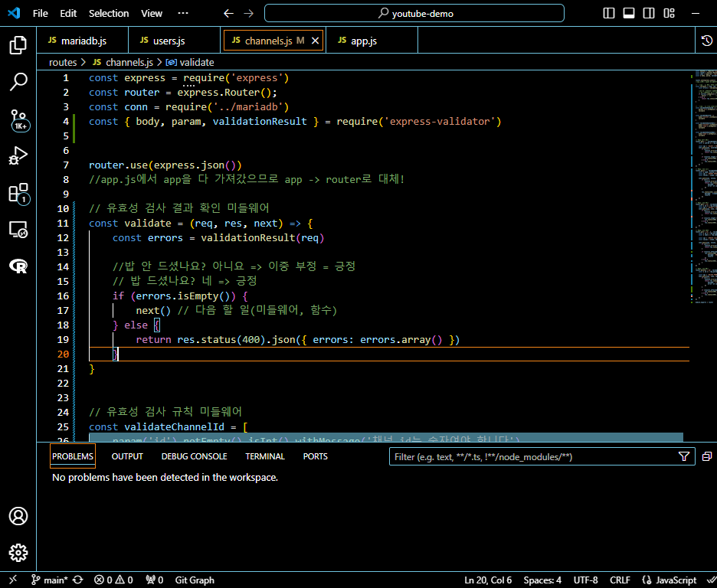717x588 pixels.
Task: Open the Extensions view in activity bar
Action: tap(19, 193)
